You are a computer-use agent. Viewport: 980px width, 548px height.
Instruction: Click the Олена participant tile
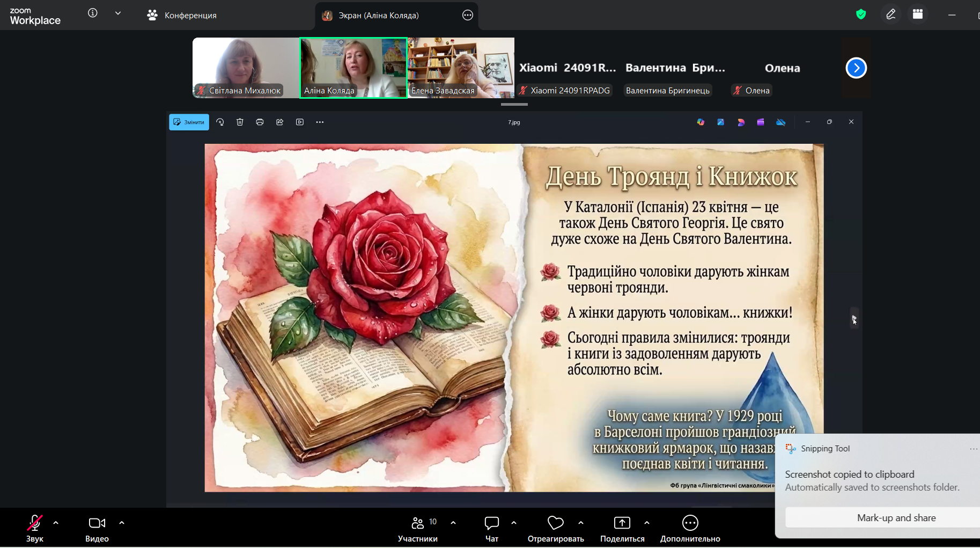pos(783,68)
